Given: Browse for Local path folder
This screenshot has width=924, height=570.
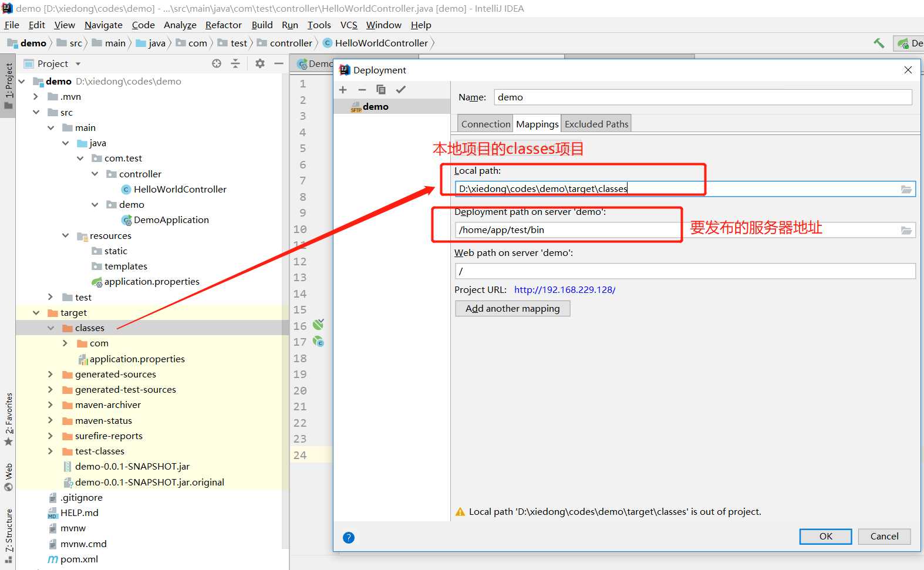Looking at the screenshot, I should click(x=906, y=189).
